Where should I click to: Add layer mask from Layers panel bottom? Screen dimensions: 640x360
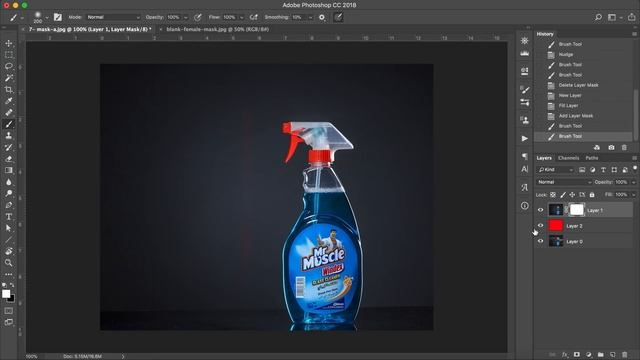pyautogui.click(x=577, y=355)
